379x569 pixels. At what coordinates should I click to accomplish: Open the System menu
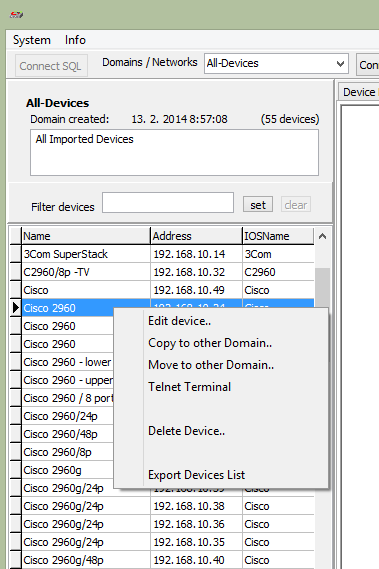click(32, 40)
